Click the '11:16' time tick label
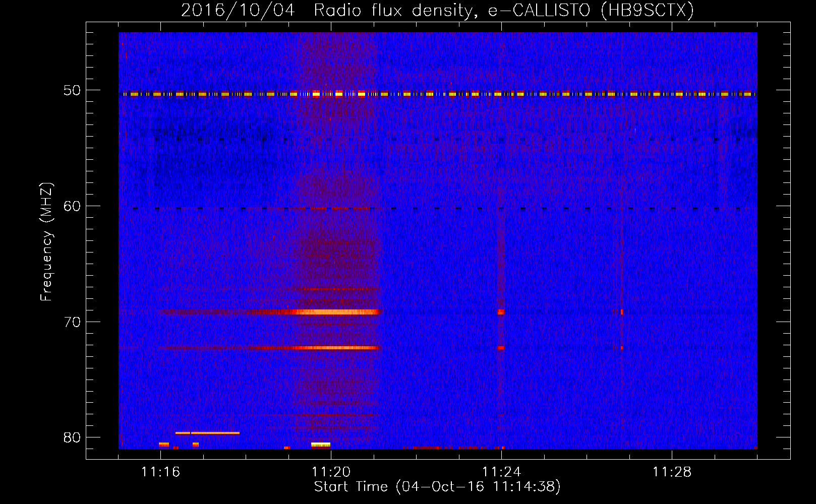Viewport: 816px width, 504px height. 160,472
